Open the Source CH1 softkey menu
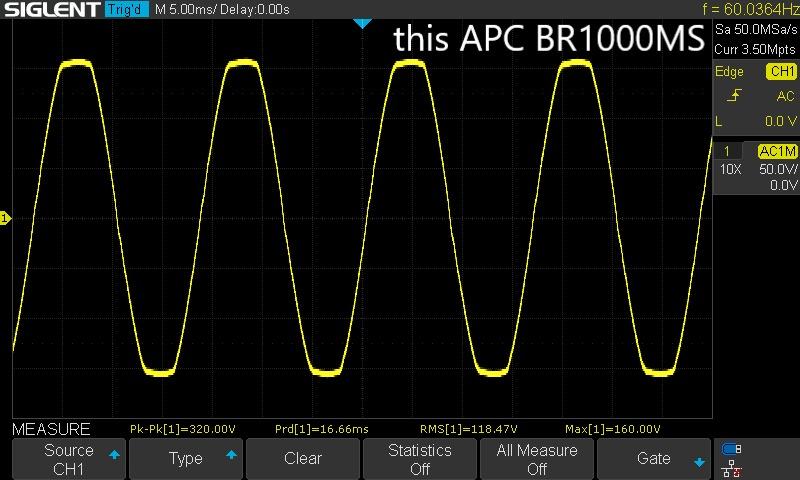The width and height of the screenshot is (800, 480). point(68,459)
